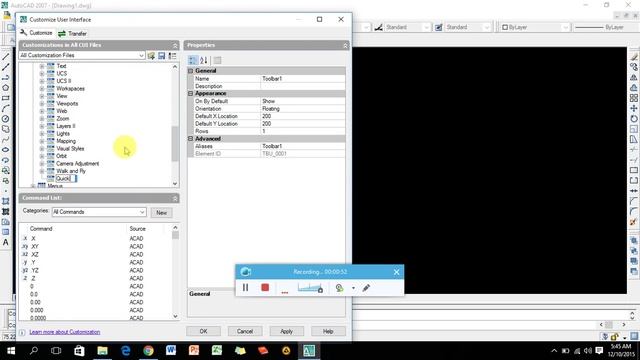Select the Line tool in AutoCAD's draw toolbar

[x=6, y=56]
